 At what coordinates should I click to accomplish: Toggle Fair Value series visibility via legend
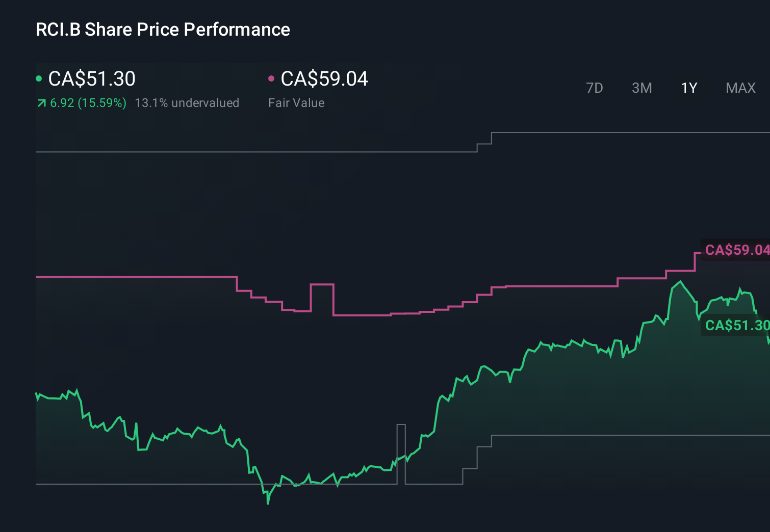(x=272, y=78)
